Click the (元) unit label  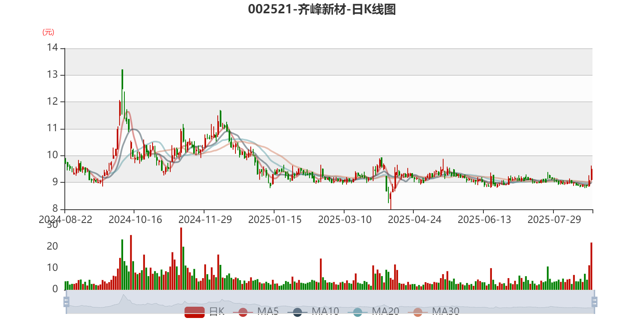click(x=48, y=32)
